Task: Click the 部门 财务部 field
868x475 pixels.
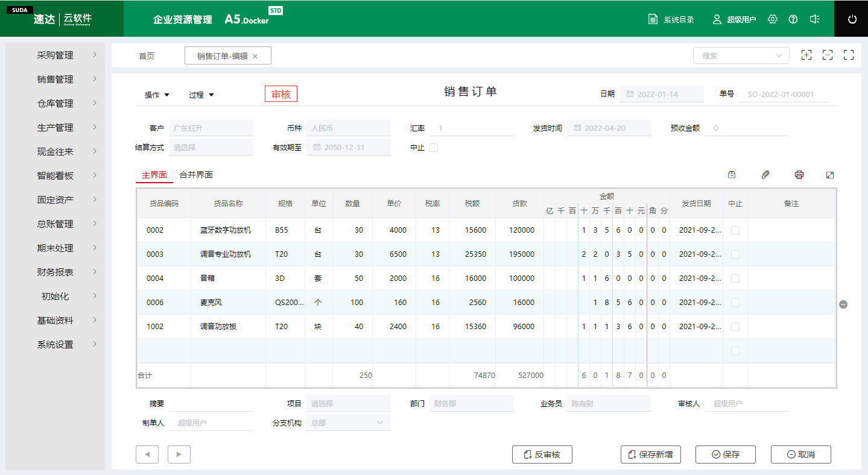Action: click(x=472, y=404)
